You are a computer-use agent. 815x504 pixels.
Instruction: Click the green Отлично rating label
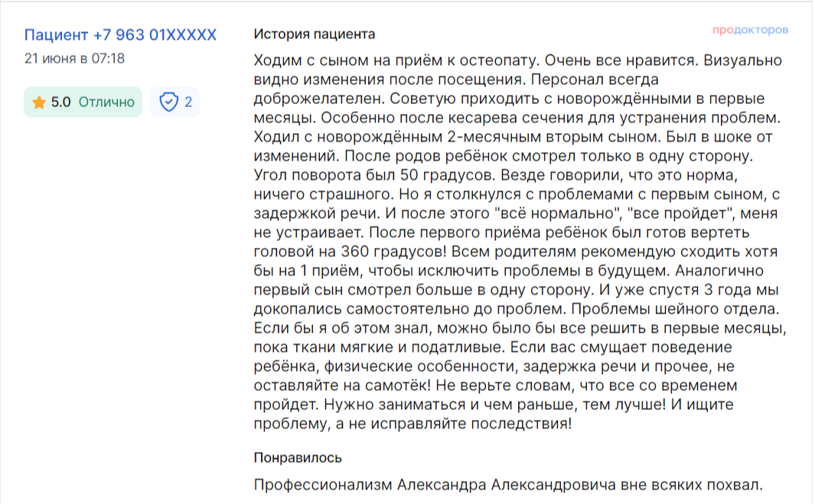(106, 102)
